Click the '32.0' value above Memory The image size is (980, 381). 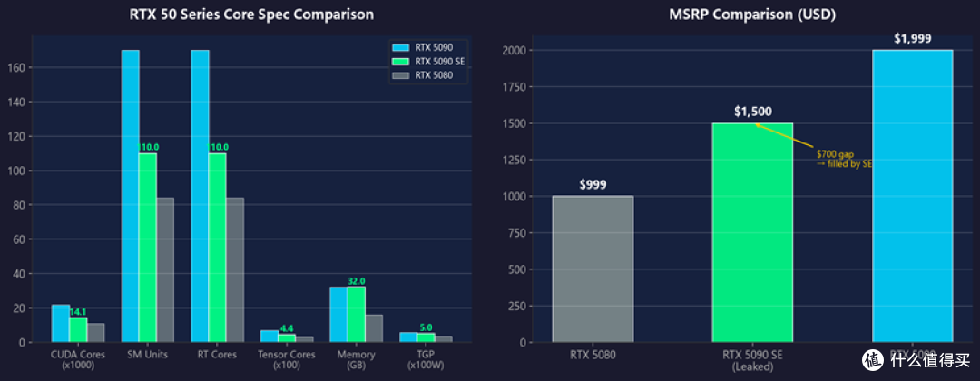[x=357, y=282]
